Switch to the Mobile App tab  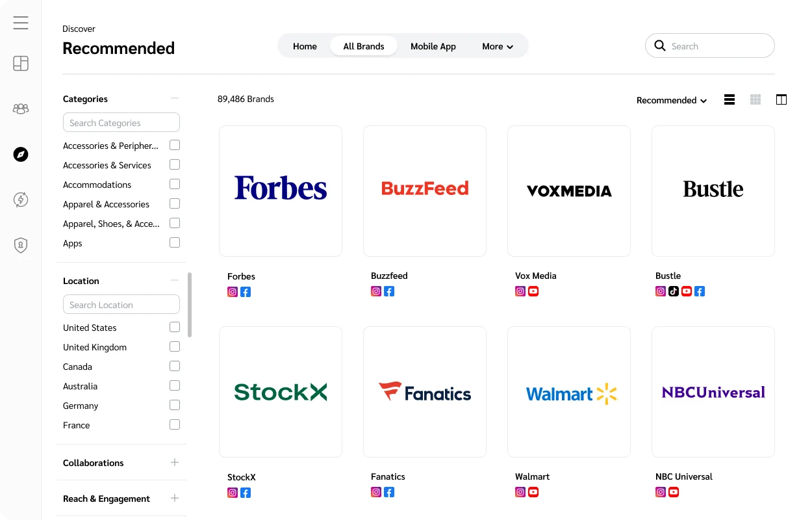tap(433, 45)
